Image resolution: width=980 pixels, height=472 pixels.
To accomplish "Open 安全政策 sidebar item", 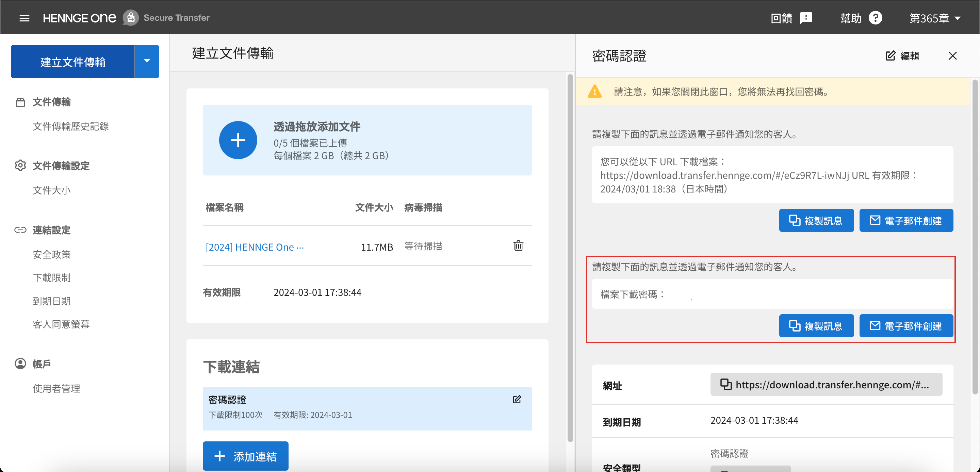I will tap(52, 254).
